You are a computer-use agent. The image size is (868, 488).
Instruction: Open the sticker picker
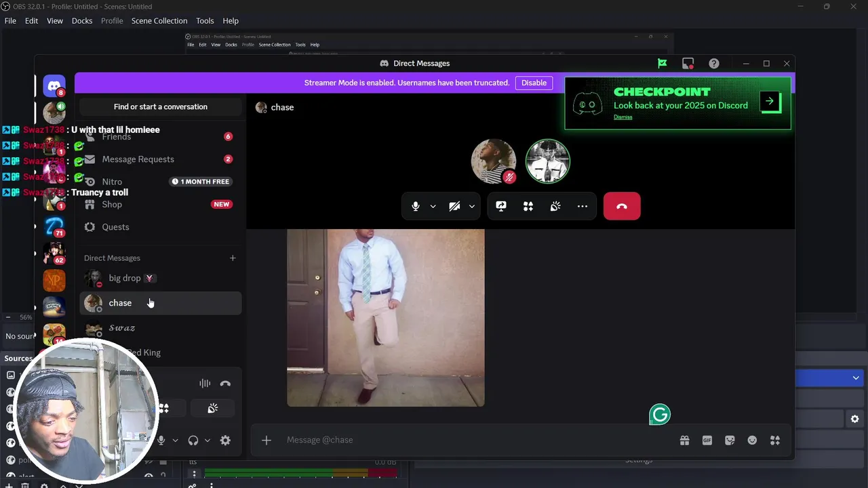click(x=730, y=441)
